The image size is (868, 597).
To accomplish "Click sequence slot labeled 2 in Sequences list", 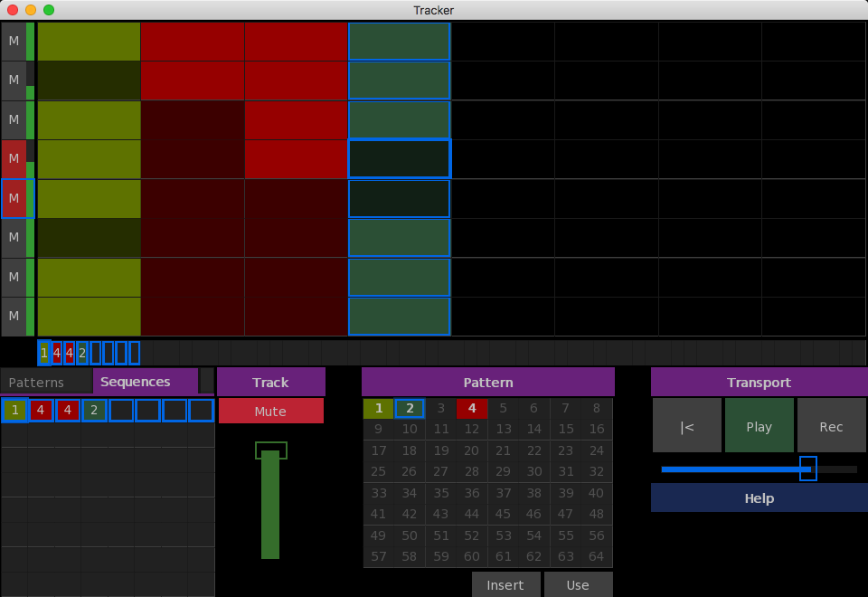I will click(95, 411).
